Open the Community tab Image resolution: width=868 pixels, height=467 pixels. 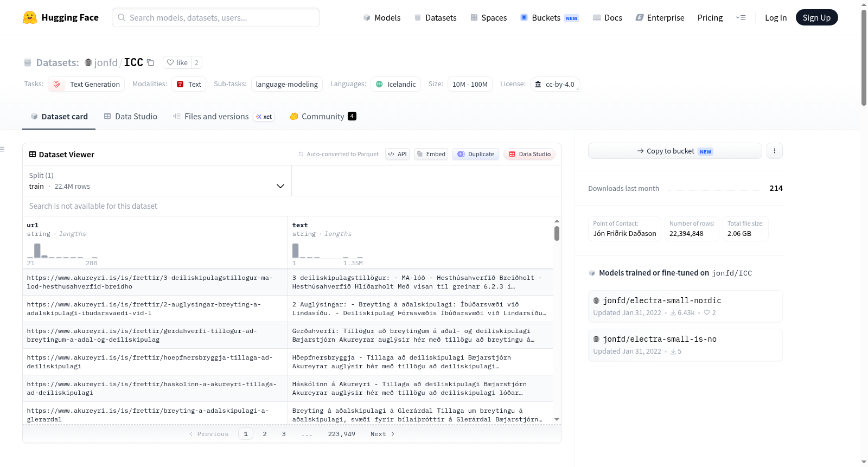(x=323, y=116)
